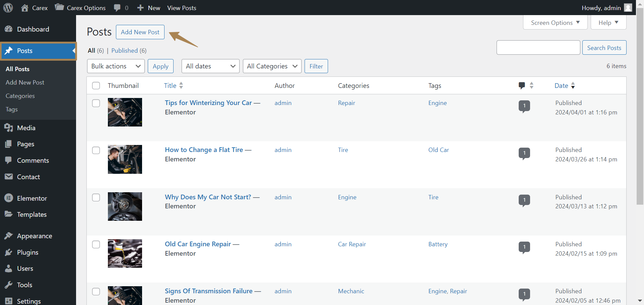Open the All dates dropdown
The width and height of the screenshot is (644, 305).
point(210,66)
